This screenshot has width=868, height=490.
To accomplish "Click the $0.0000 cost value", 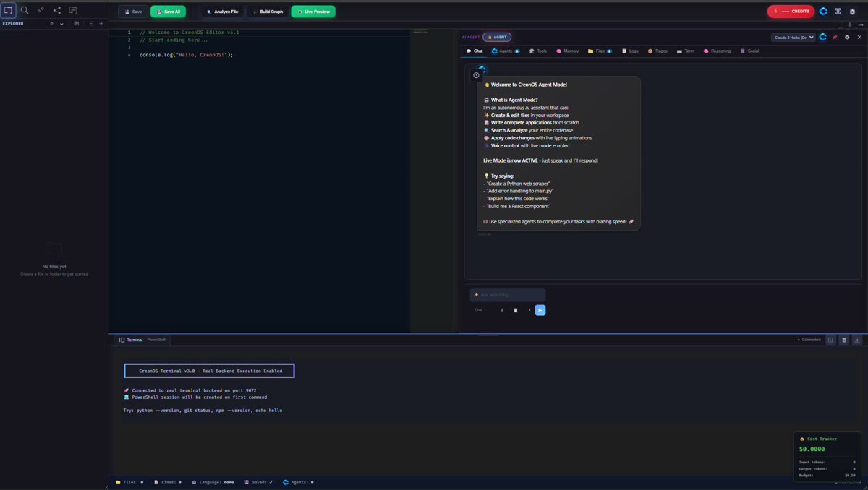I will pyautogui.click(x=812, y=449).
